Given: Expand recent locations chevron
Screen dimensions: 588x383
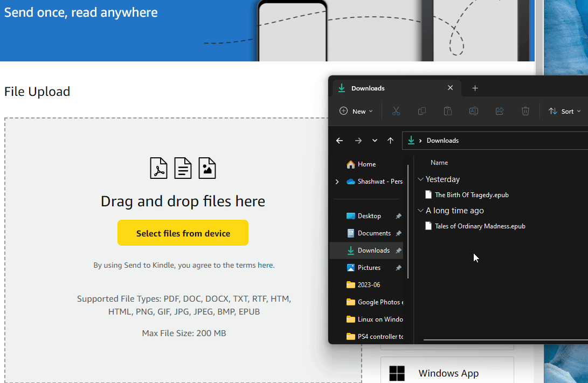Looking at the screenshot, I should (375, 141).
